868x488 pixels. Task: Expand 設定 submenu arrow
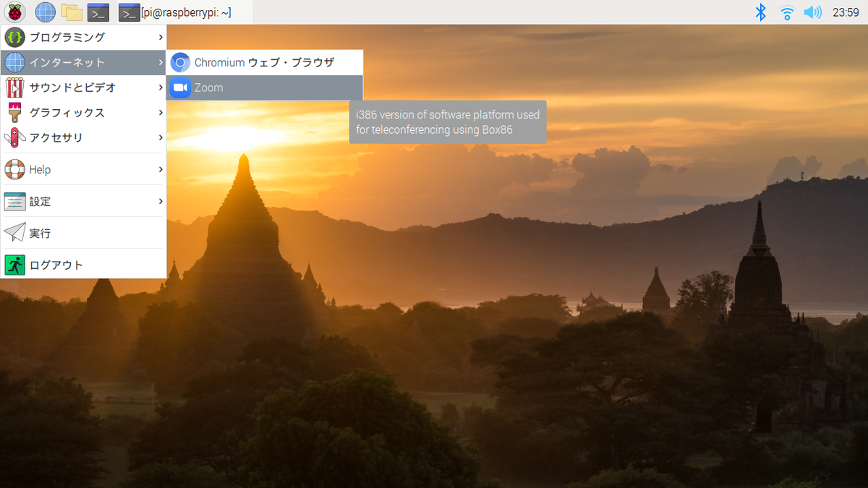click(161, 201)
